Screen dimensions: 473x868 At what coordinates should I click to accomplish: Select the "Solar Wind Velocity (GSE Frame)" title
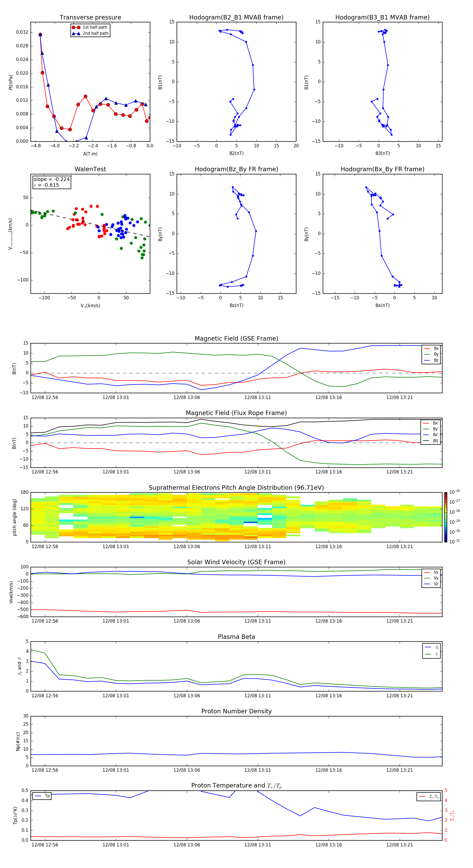(x=236, y=562)
